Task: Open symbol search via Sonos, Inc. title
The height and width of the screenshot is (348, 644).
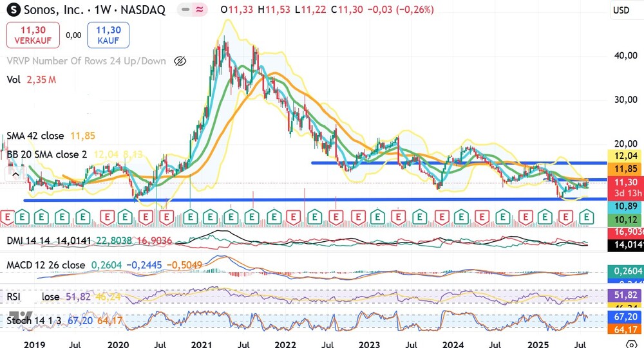Action: pos(95,10)
